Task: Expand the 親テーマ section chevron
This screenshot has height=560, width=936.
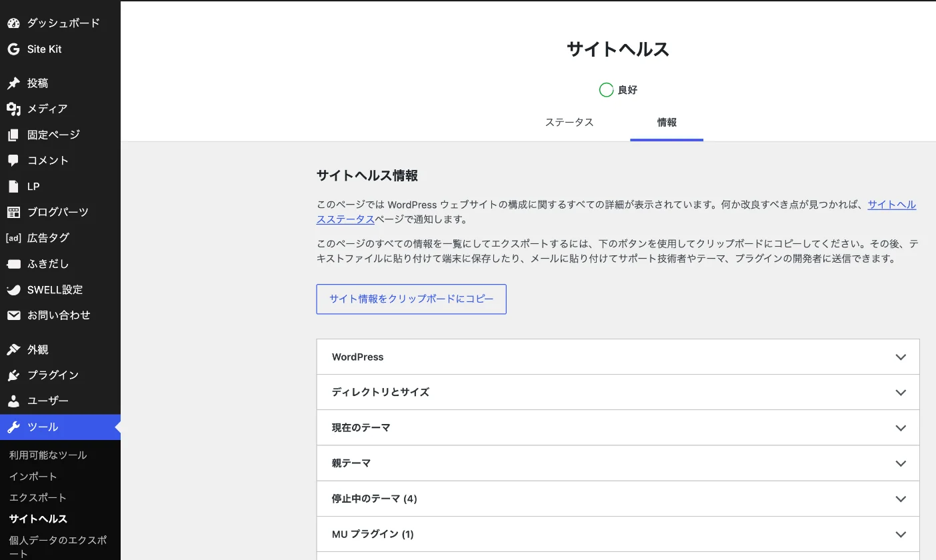Action: coord(901,463)
